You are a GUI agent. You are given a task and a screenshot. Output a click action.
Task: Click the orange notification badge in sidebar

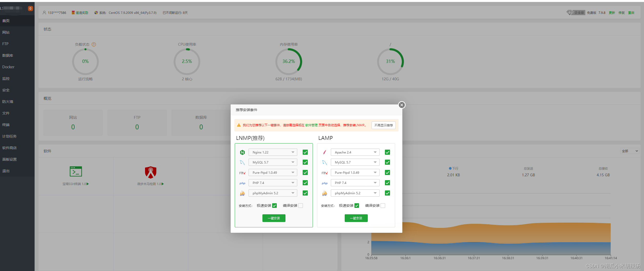click(30, 8)
